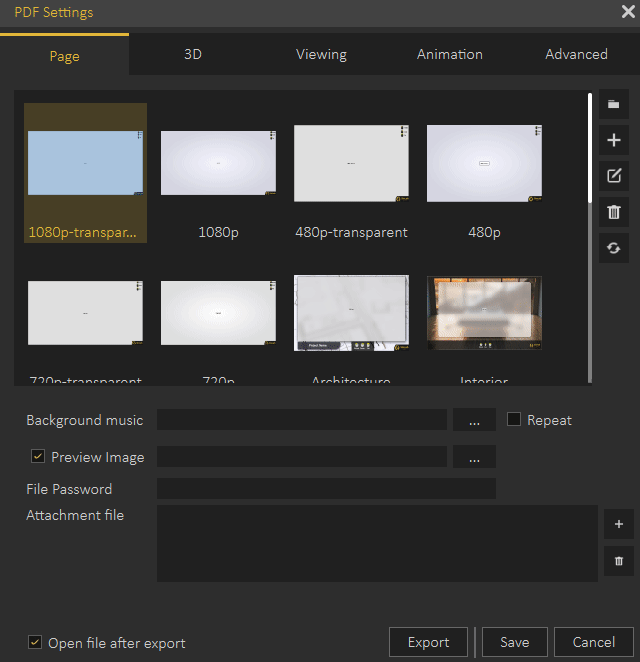Viewport: 640px width, 662px height.
Task: Select the Advanced tab
Action: coord(576,55)
